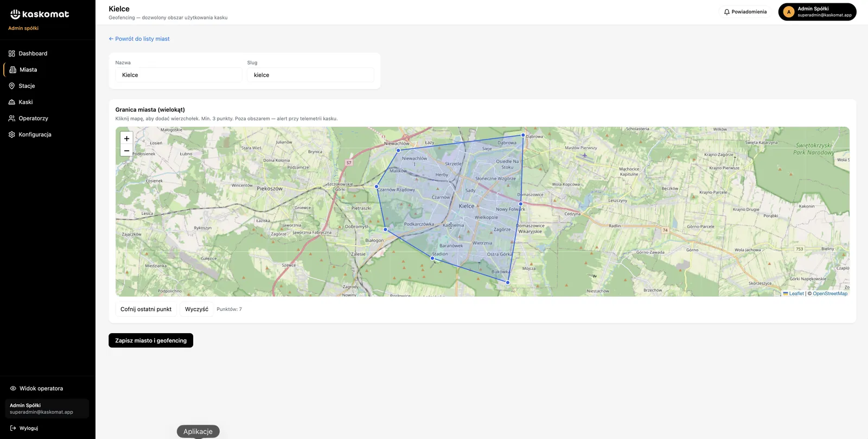Image resolution: width=868 pixels, height=439 pixels.
Task: Click the Kaski helmet icon
Action: tap(12, 102)
